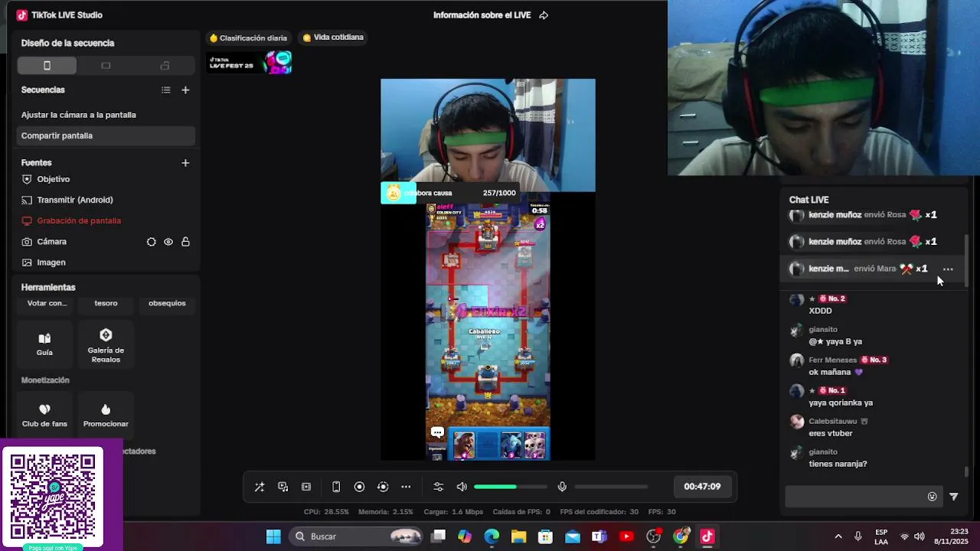
Task: Open the Guía tool
Action: tap(44, 344)
